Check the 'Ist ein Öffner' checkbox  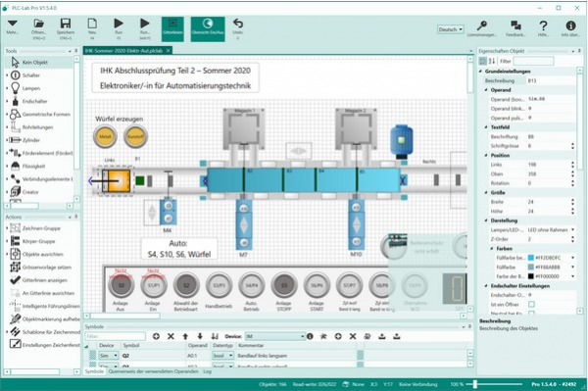pos(531,304)
